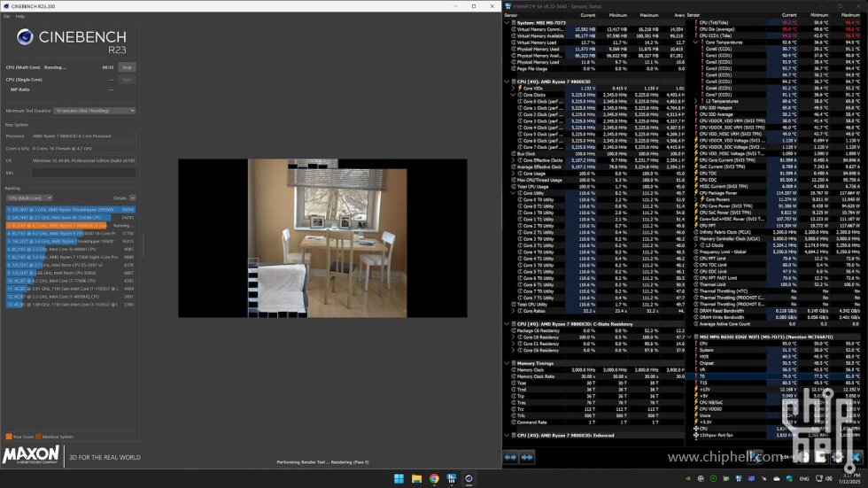Click the Cinebench render preview image
The height and width of the screenshot is (488, 868).
coord(322,238)
